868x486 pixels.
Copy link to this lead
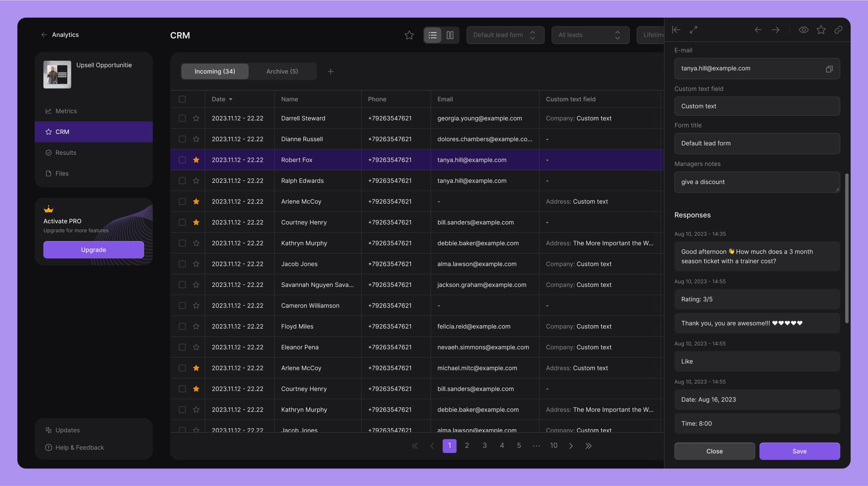pos(838,30)
